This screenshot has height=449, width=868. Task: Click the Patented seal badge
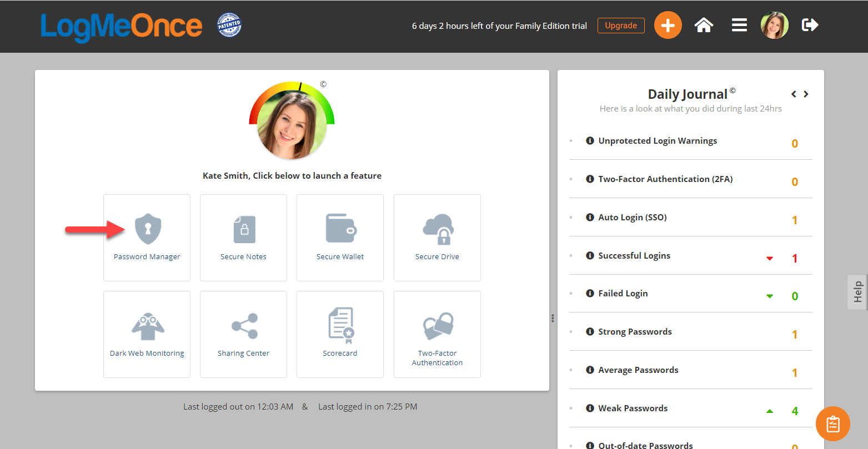[x=229, y=26]
